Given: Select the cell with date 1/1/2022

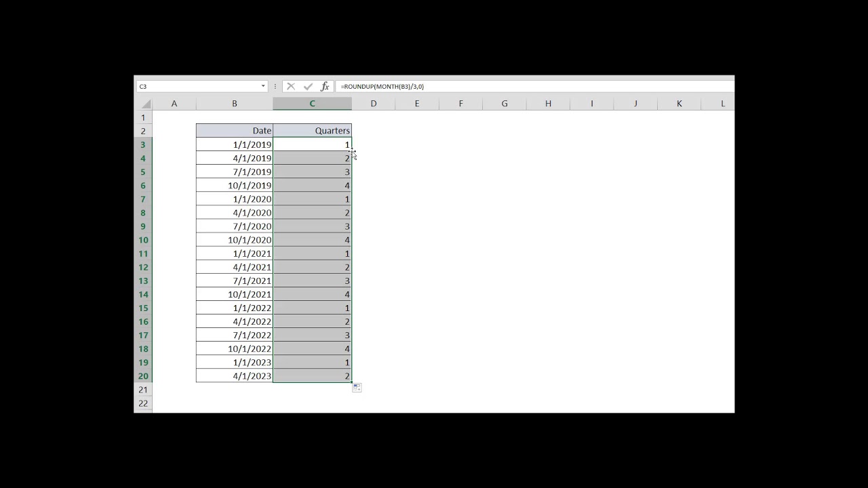Looking at the screenshot, I should 235,308.
